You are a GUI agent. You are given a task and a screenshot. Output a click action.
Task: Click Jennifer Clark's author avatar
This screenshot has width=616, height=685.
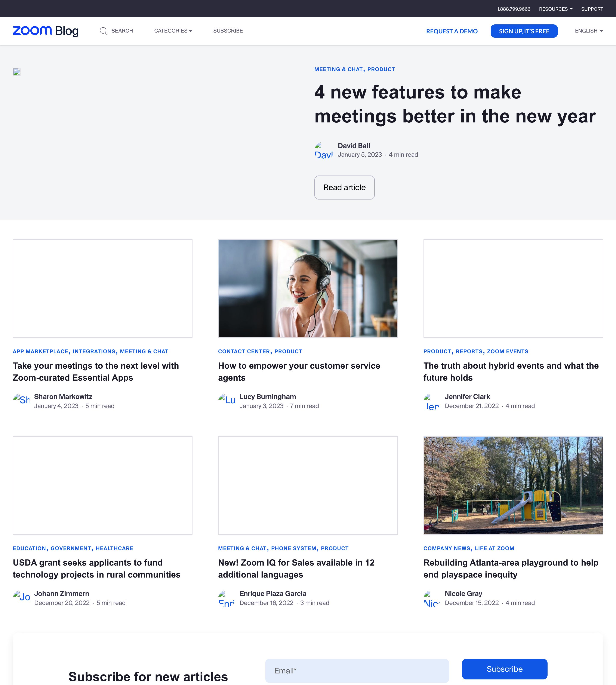(432, 402)
